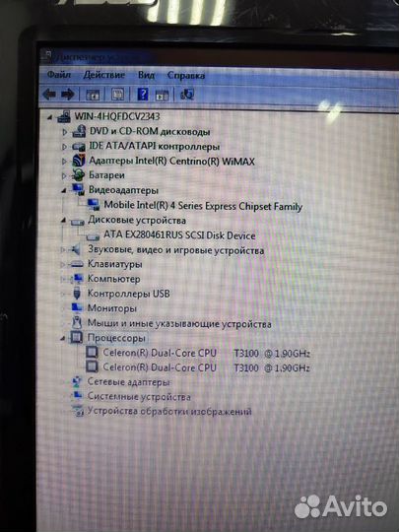Click the Компьютер category icon
The width and height of the screenshot is (399, 532).
[78, 279]
